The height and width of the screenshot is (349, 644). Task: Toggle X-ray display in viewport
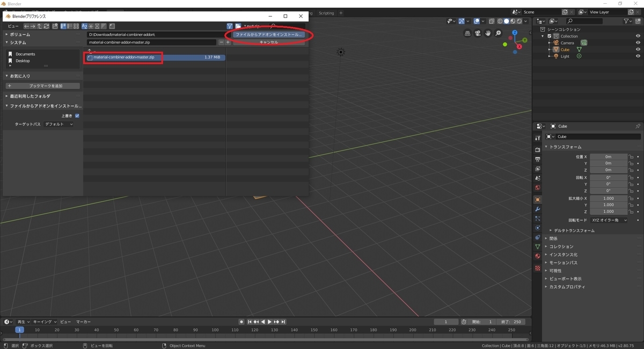coord(492,21)
